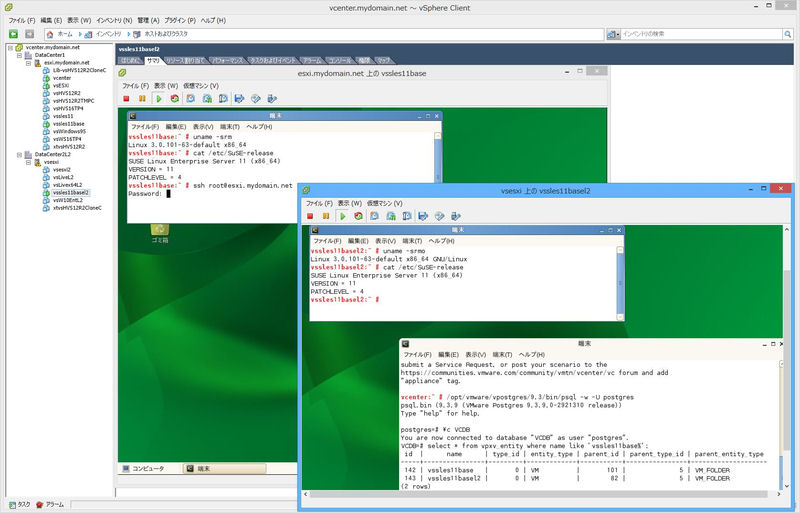Click the search magnifier icon at top right
Screen dimensions: 800x513
pyautogui.click(x=788, y=34)
